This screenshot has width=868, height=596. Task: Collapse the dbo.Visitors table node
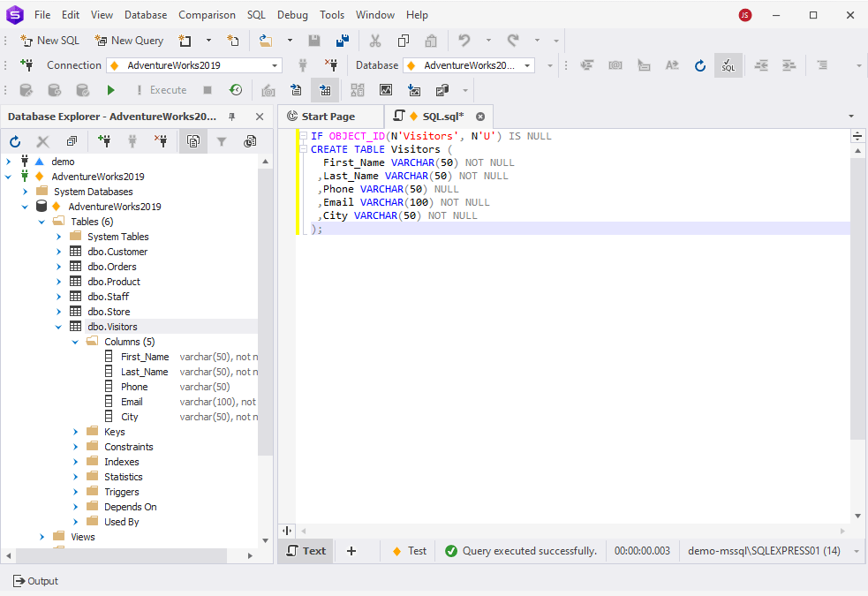pyautogui.click(x=58, y=326)
